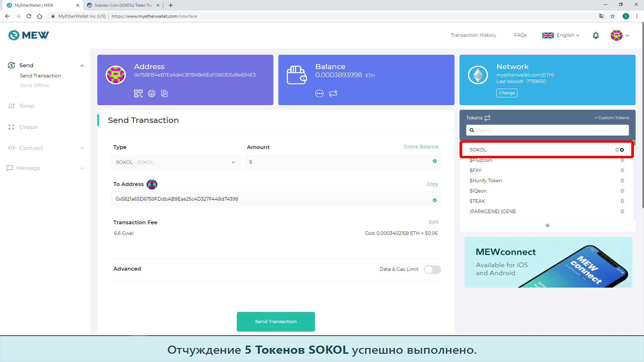644x362 pixels.
Task: Select $IQeon token row
Action: 547,191
